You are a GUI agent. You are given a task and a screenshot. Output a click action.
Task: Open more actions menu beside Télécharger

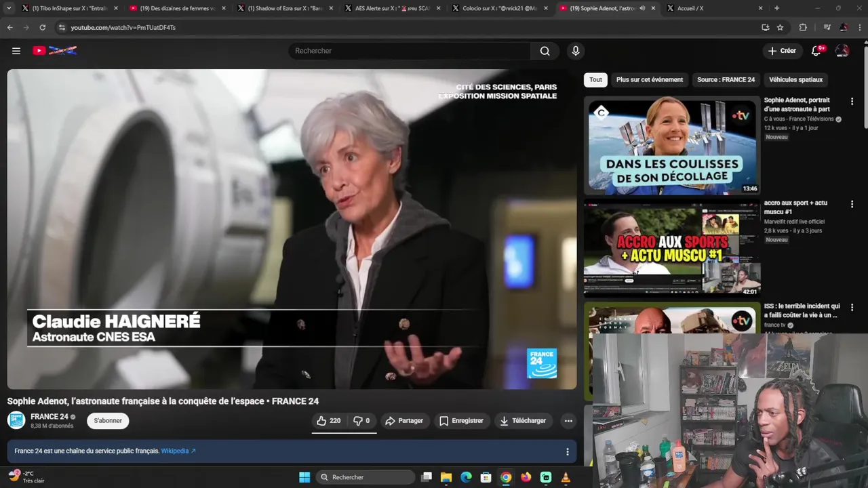pos(568,421)
